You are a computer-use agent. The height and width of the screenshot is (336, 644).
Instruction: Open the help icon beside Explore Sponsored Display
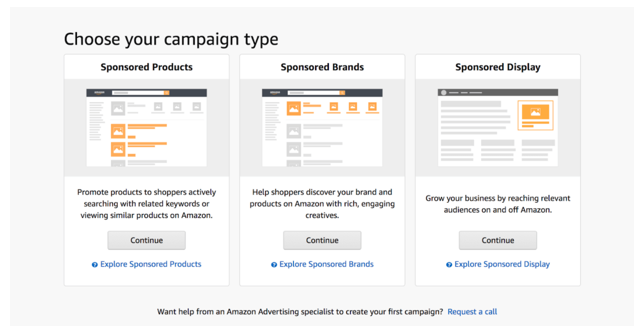(449, 264)
